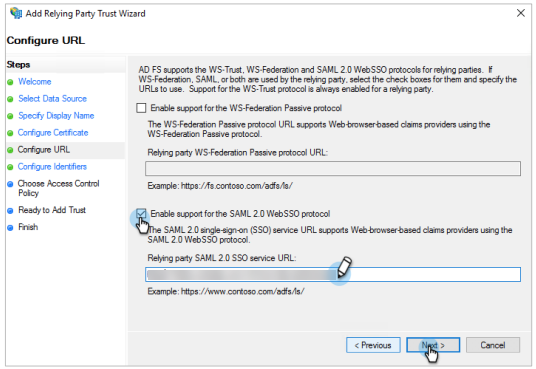
Task: Cancel the wizard
Action: tap(493, 345)
